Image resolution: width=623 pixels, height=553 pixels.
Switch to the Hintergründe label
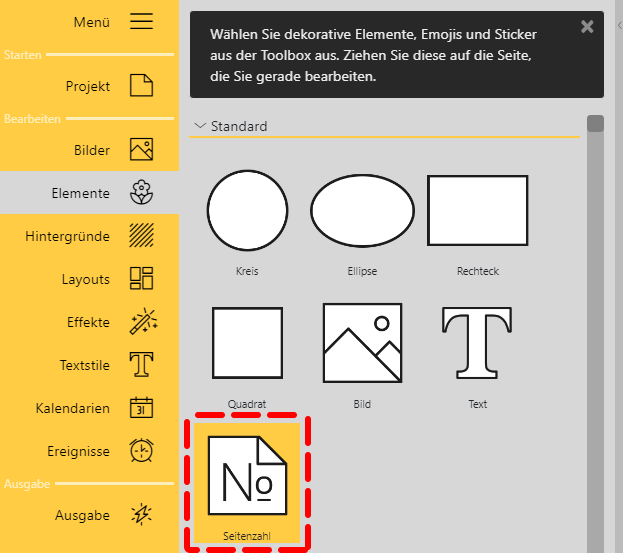[68, 236]
